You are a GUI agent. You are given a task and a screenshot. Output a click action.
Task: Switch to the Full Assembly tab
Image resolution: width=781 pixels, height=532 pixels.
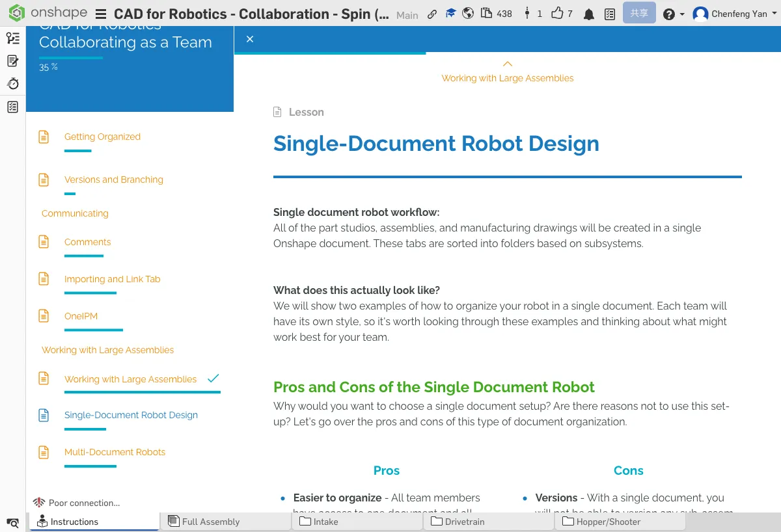210,522
